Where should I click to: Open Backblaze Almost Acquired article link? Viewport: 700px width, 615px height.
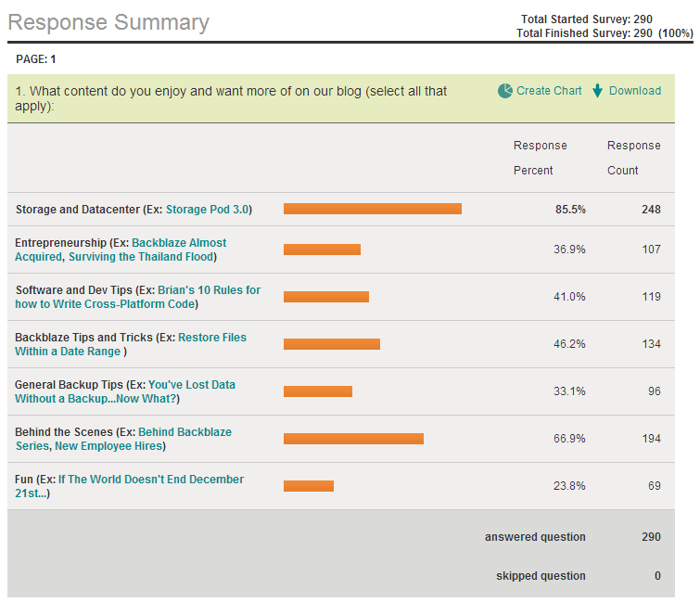pos(178,243)
